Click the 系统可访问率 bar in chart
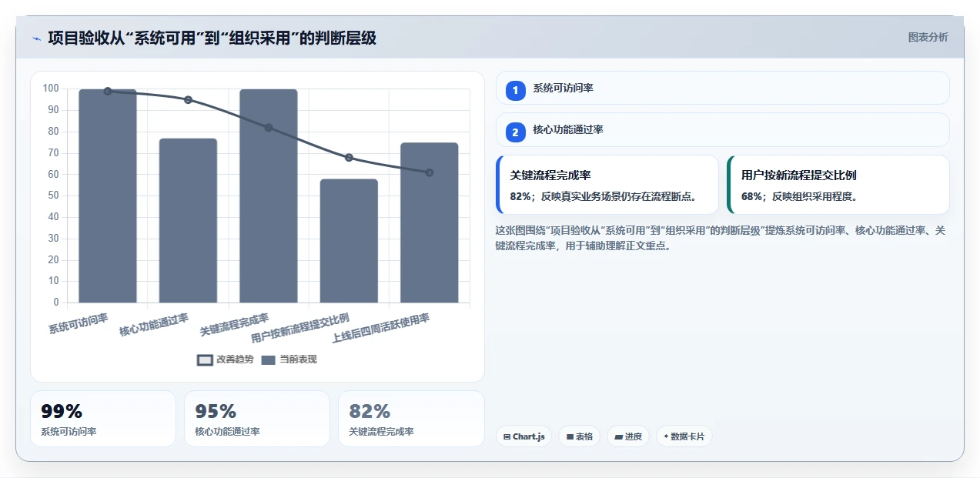The width and height of the screenshot is (980, 478). coord(108,196)
